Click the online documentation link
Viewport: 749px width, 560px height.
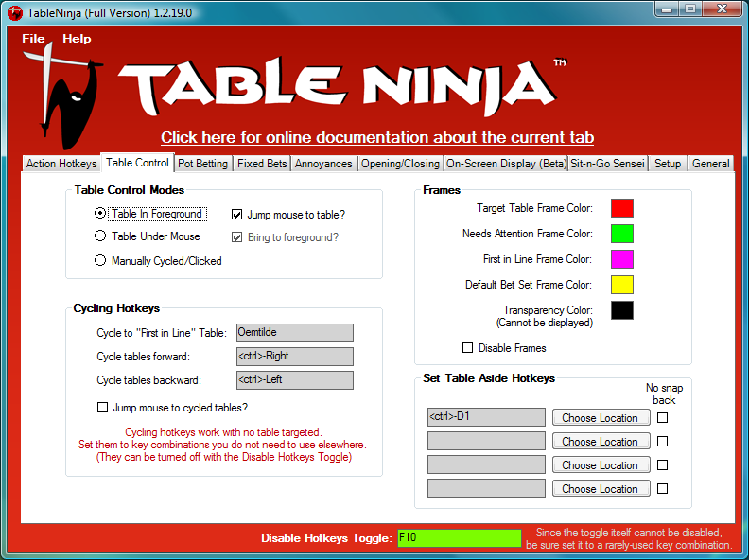pos(377,137)
